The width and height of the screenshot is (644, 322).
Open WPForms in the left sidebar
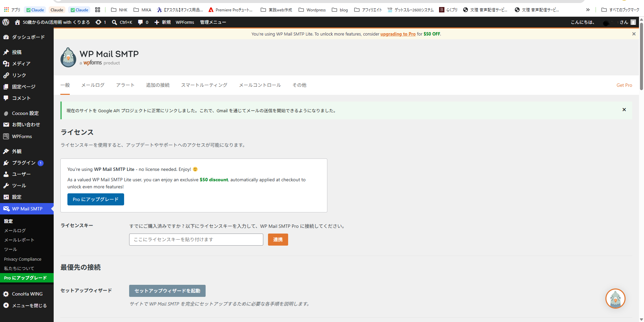(27, 136)
